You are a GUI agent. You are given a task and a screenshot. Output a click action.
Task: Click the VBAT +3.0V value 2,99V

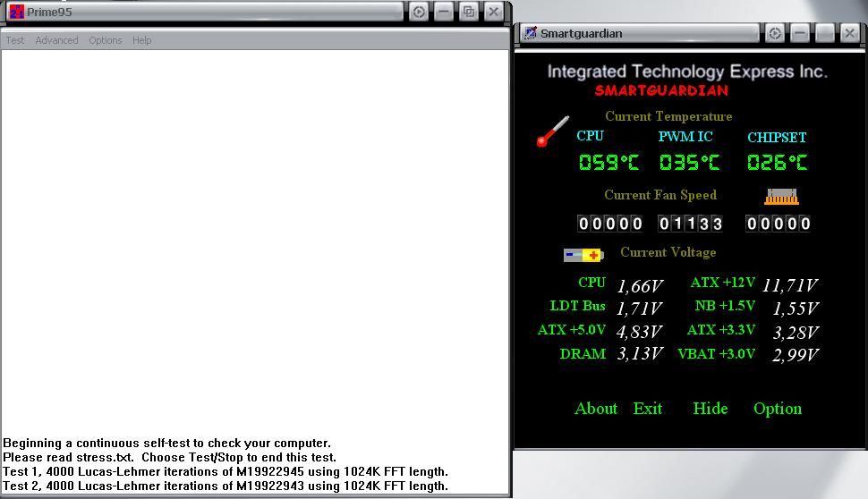tap(796, 355)
